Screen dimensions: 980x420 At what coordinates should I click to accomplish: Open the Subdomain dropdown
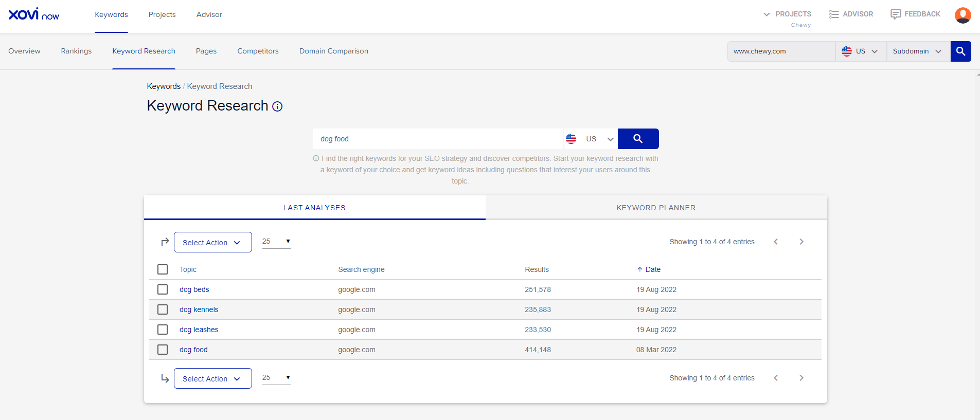918,51
